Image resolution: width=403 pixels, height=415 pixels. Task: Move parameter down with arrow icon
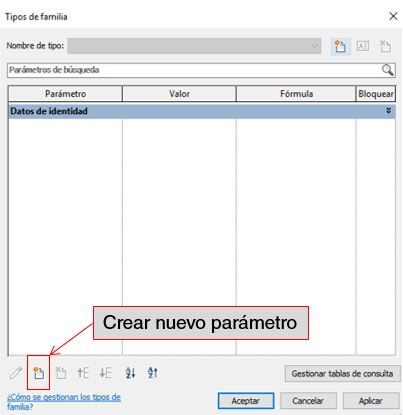[106, 373]
